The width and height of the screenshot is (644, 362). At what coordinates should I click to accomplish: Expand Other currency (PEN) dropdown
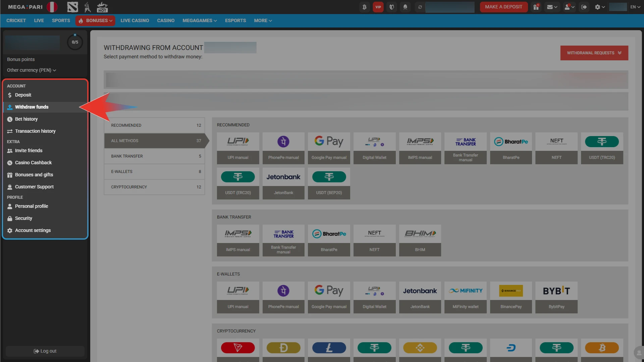pos(32,70)
